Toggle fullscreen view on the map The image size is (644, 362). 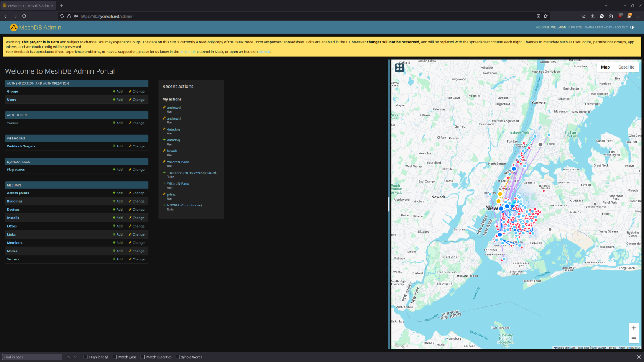(399, 67)
